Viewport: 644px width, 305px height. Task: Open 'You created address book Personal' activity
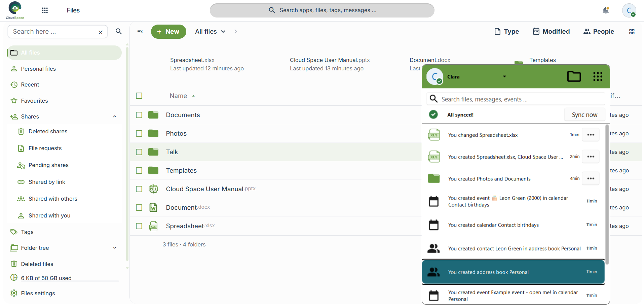click(x=513, y=272)
